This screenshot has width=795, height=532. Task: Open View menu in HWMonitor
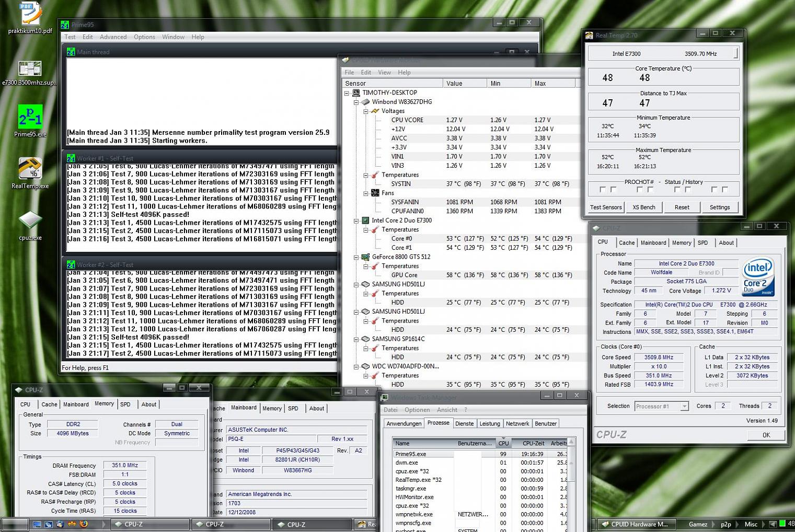384,73
